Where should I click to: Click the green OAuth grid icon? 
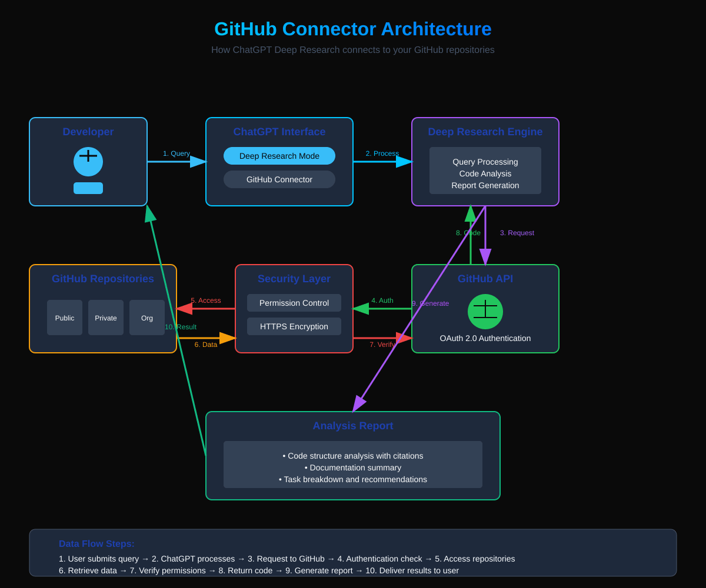point(485,312)
